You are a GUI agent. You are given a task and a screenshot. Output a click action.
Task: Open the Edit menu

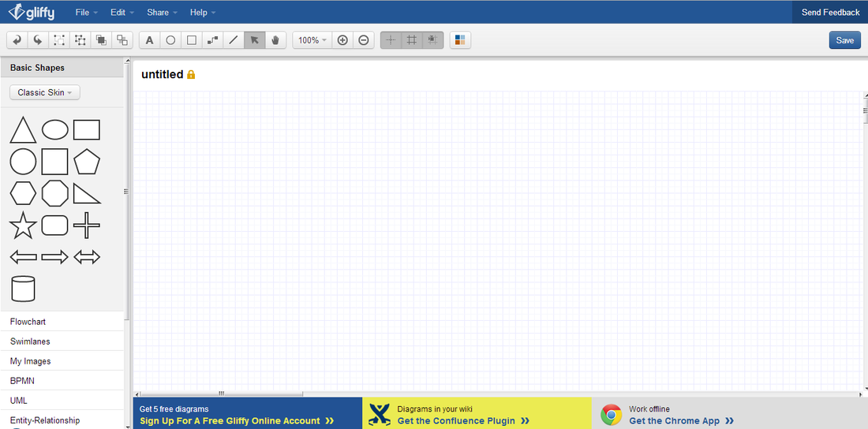(122, 12)
